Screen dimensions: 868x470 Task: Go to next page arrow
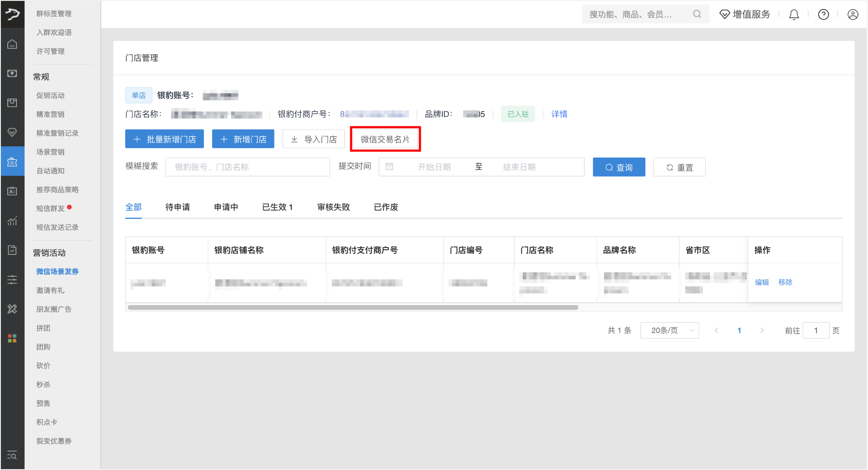pyautogui.click(x=762, y=330)
